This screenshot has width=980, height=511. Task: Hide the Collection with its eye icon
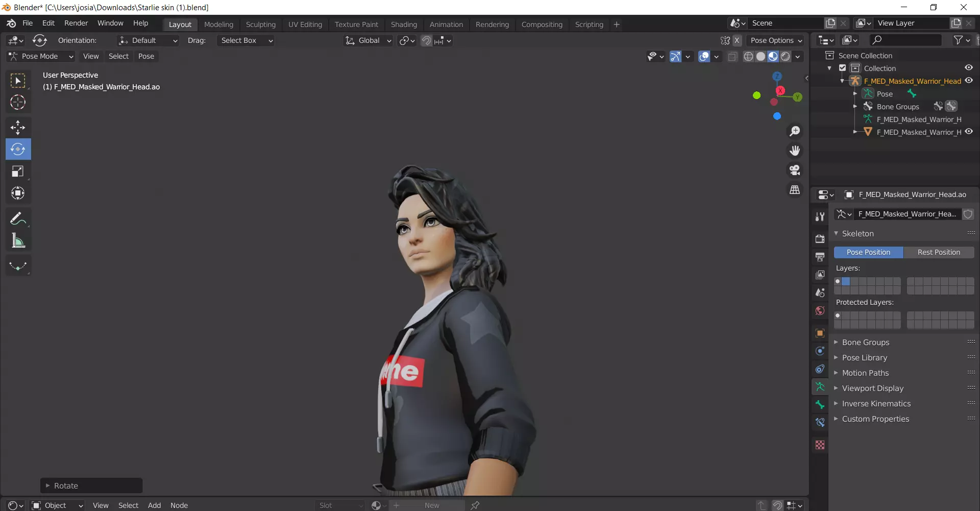pos(968,68)
